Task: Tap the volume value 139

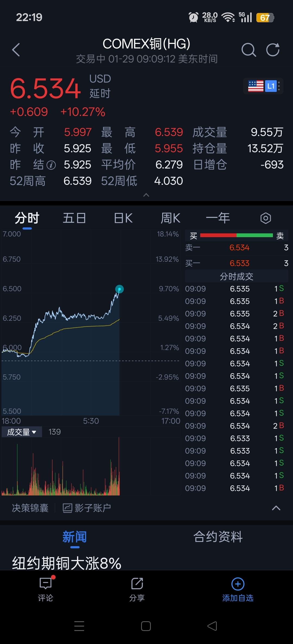Action: point(55,432)
